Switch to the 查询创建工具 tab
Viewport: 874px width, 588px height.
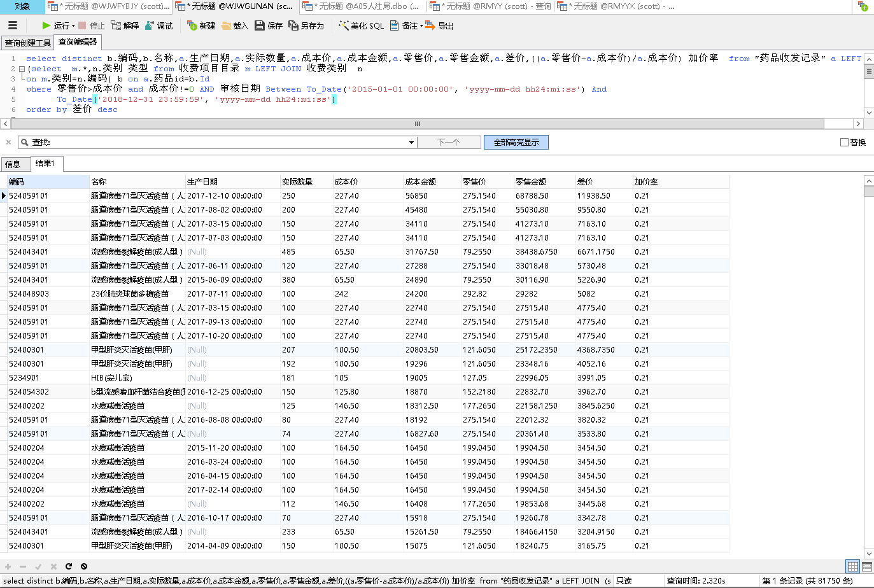pyautogui.click(x=27, y=43)
